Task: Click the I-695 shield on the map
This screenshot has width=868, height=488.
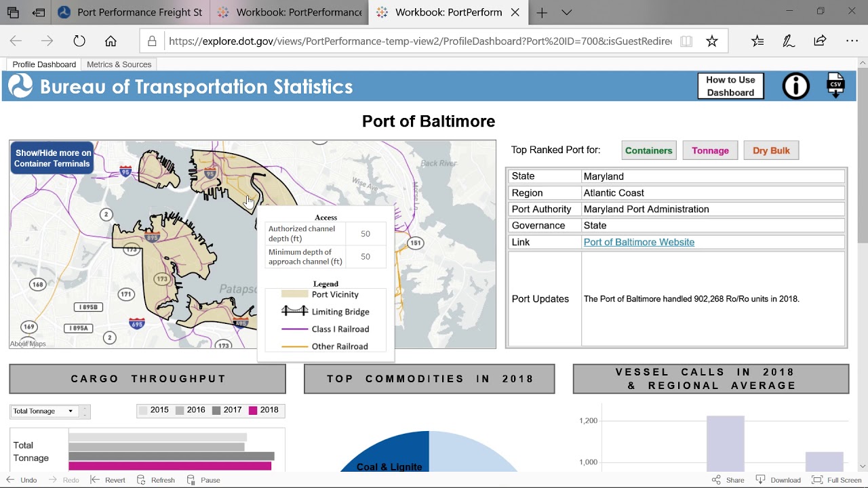Action: click(x=136, y=323)
